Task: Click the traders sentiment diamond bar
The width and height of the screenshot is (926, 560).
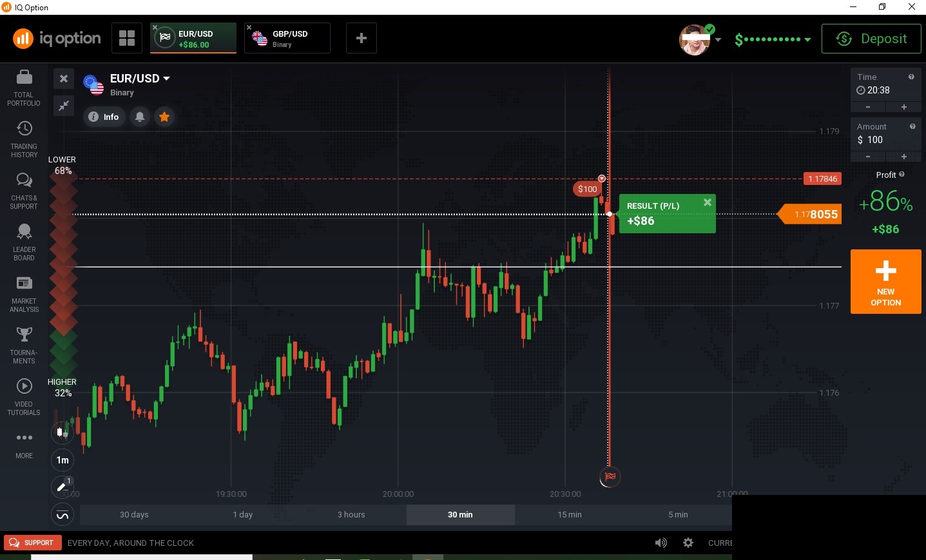Action: coord(63,277)
